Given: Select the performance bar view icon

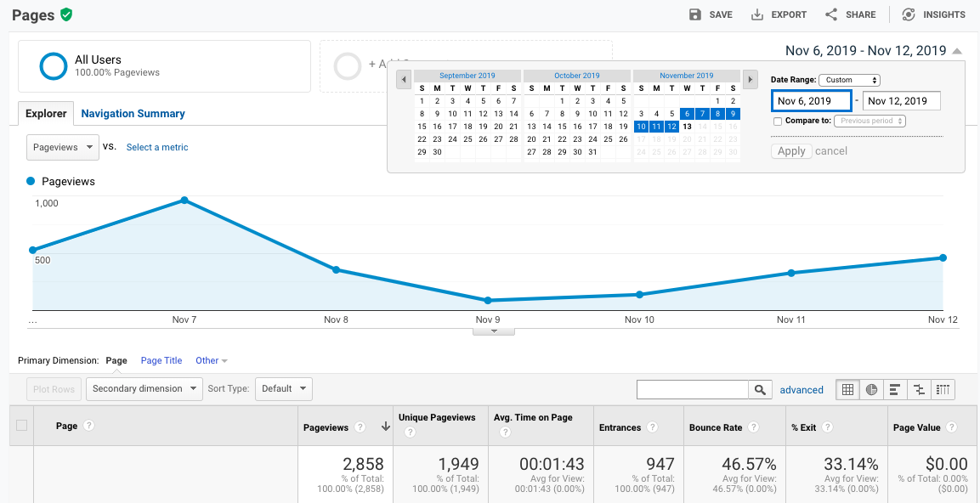Looking at the screenshot, I should click(x=895, y=389).
